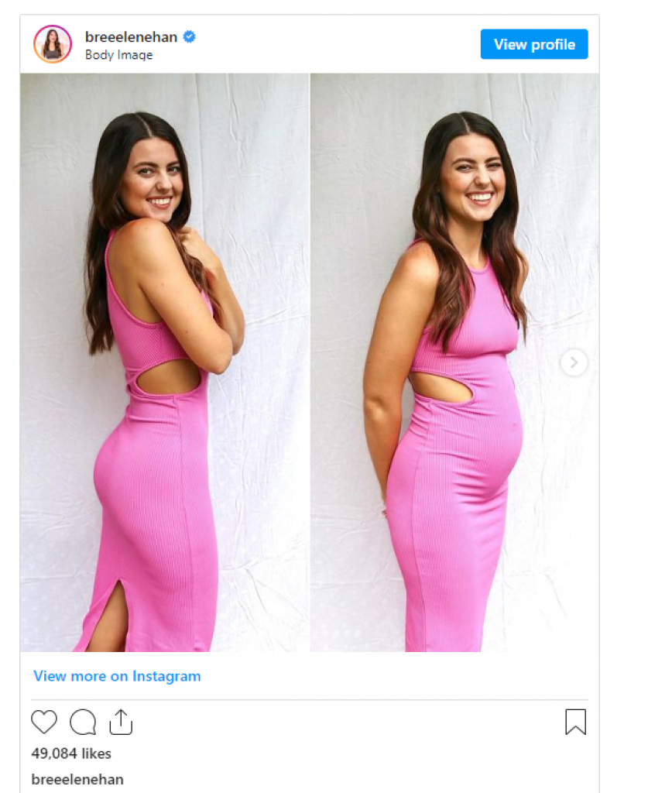Like the post with the heart icon
This screenshot has width=672, height=793.
tap(44, 722)
